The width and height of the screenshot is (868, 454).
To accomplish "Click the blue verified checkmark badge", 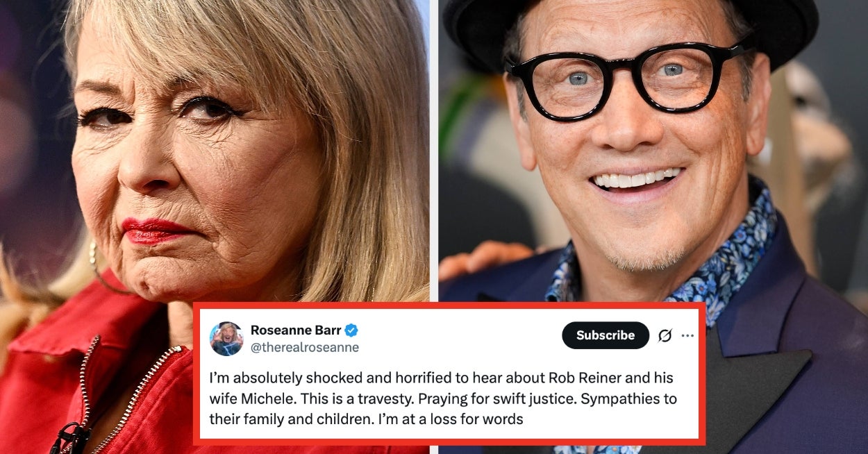I will click(x=352, y=330).
